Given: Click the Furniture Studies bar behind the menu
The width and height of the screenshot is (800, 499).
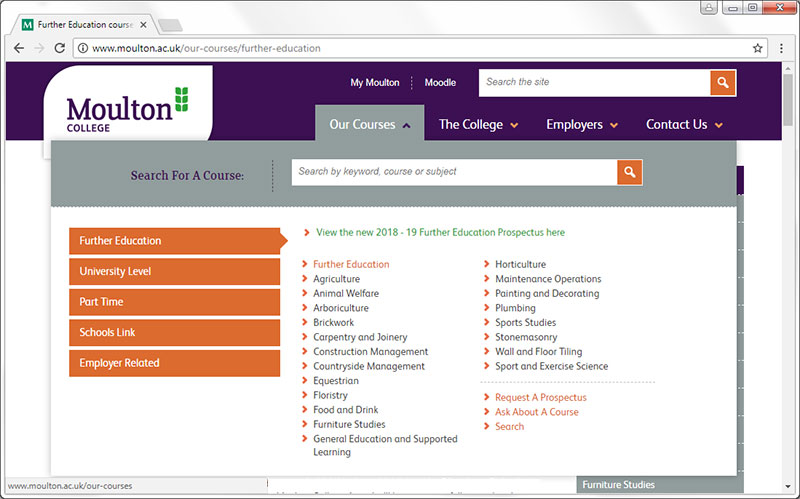Looking at the screenshot, I should pyautogui.click(x=660, y=485).
